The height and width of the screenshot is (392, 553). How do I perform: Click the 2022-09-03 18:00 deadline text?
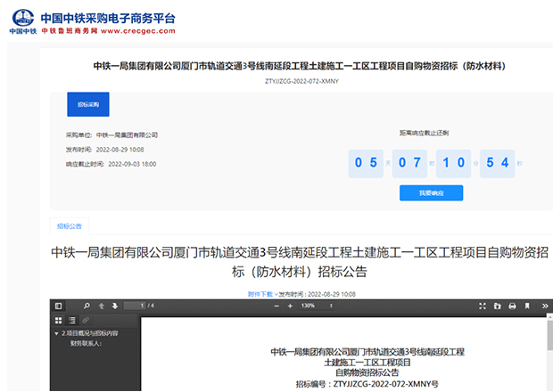tap(132, 164)
